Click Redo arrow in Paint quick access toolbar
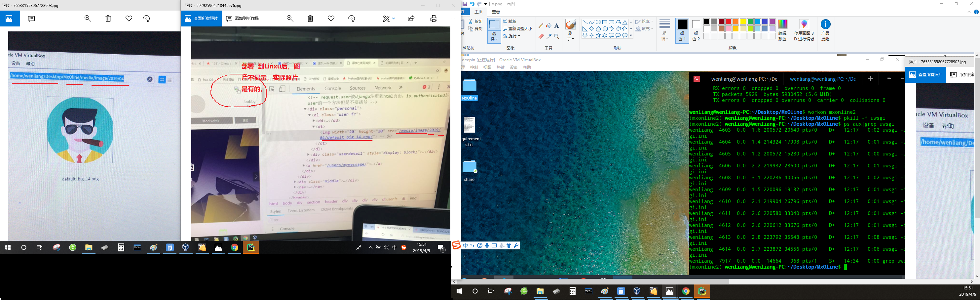This screenshot has height=301, width=980. point(479,4)
